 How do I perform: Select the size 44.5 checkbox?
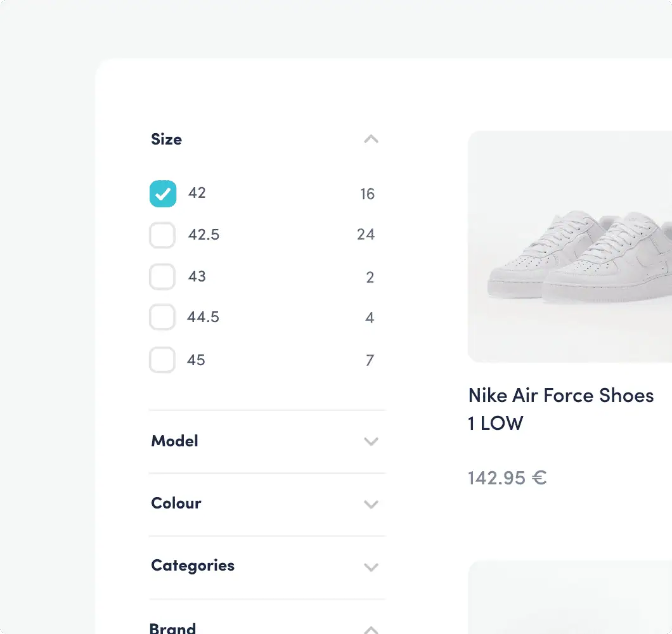pos(162,317)
